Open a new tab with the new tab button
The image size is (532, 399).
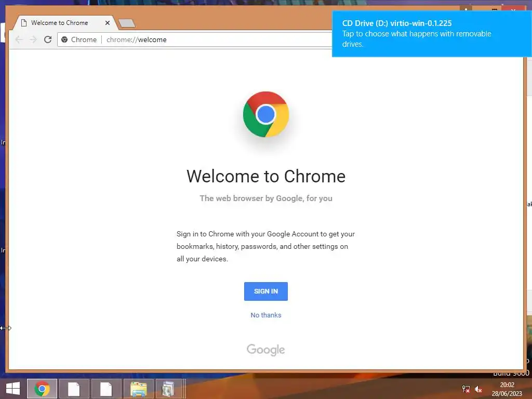pyautogui.click(x=127, y=23)
